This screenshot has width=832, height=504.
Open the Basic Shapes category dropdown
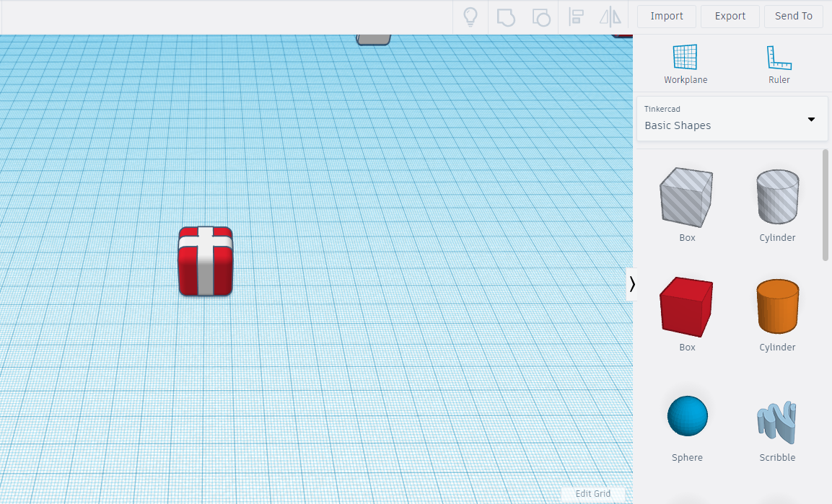click(x=732, y=119)
